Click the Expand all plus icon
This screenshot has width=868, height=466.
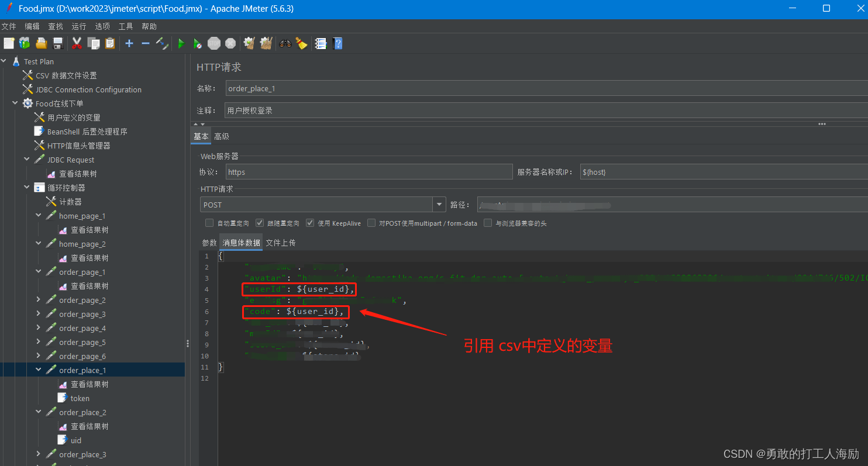coord(129,43)
